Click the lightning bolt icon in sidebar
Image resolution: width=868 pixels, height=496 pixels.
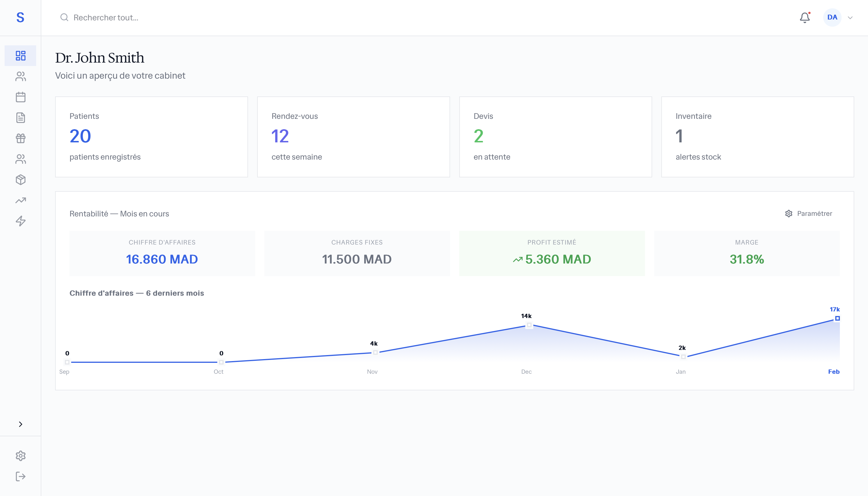pos(20,221)
